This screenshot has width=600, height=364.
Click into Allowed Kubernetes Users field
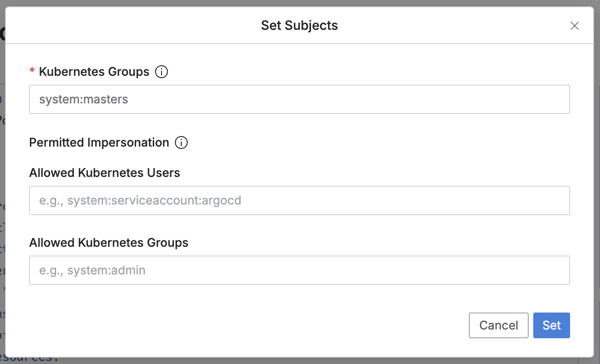[x=299, y=200]
